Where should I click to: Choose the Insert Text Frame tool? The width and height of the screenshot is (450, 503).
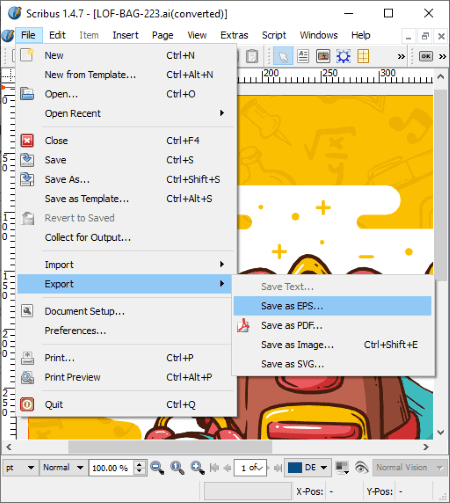[303, 56]
